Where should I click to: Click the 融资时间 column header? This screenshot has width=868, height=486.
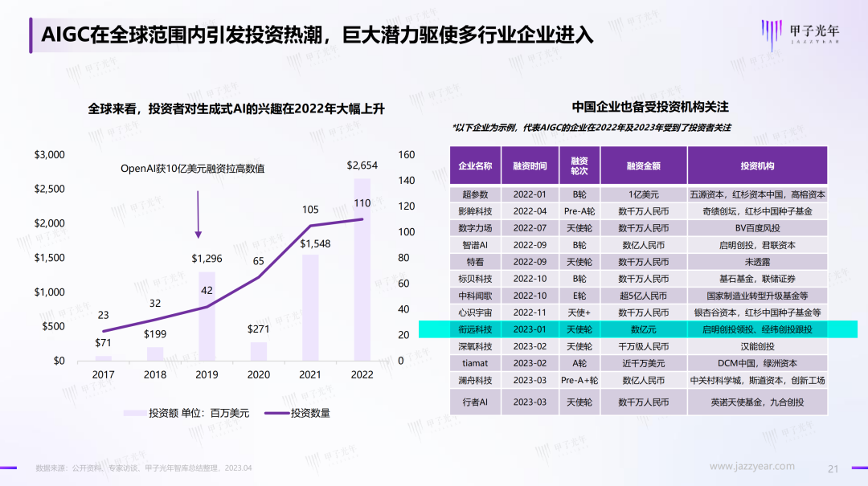(x=530, y=165)
